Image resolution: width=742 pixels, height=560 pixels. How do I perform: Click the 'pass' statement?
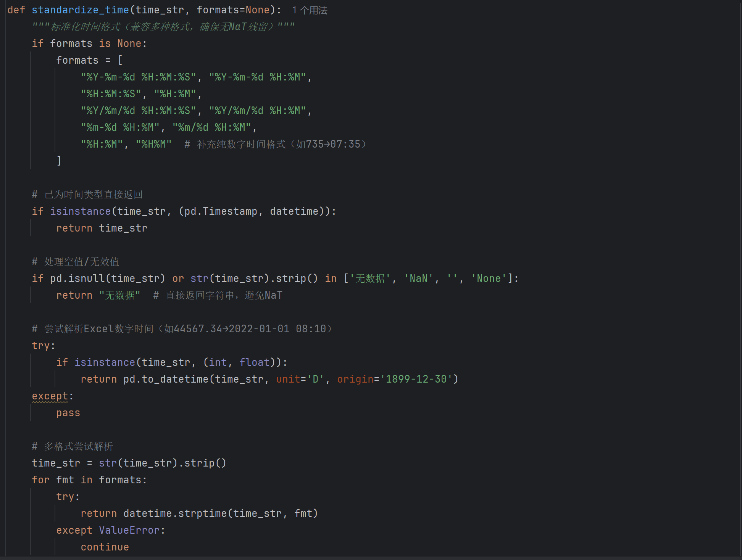tap(68, 413)
